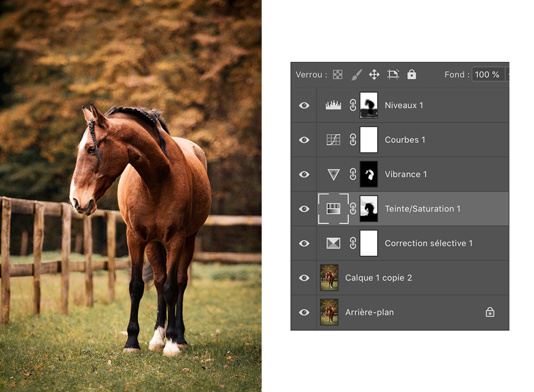Select layer name Courbes 1
534x392 pixels.
coord(405,140)
